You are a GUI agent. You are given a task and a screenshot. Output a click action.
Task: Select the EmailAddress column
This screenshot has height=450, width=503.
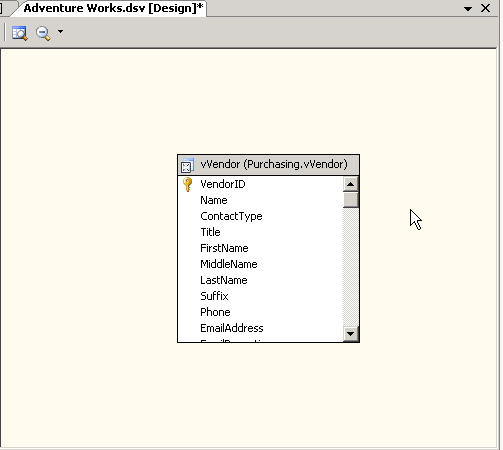[232, 328]
